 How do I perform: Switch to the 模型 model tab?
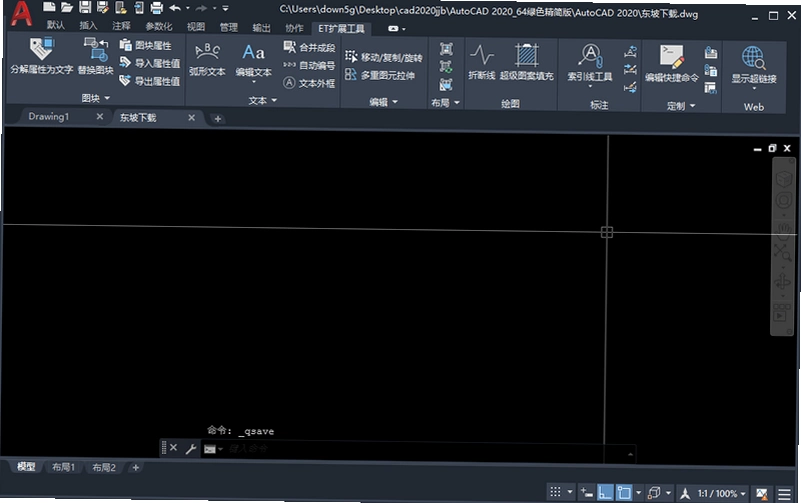point(26,466)
